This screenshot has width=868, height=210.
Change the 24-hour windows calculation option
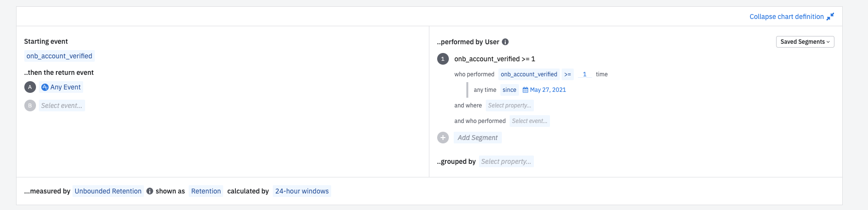tap(302, 191)
